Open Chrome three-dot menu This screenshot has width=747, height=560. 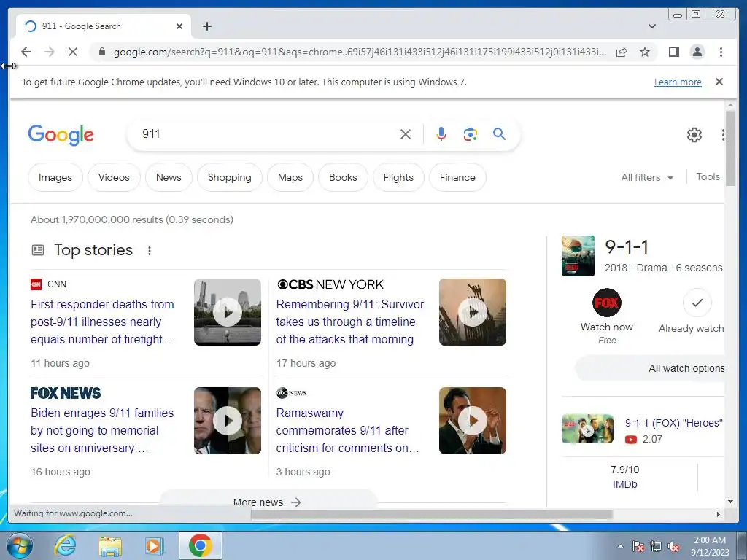[x=721, y=52]
